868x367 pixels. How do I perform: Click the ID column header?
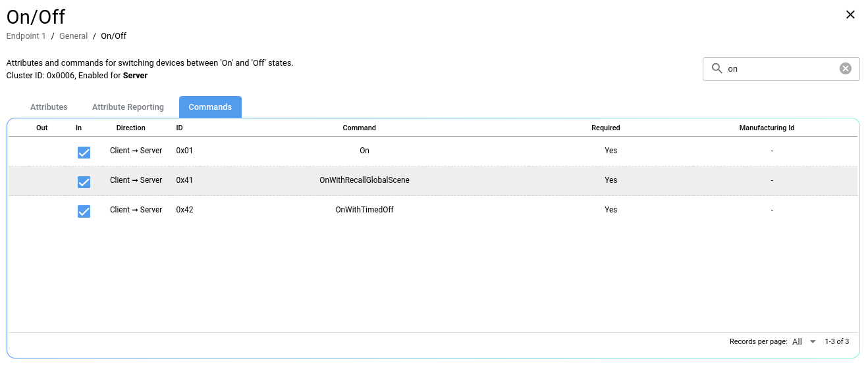(180, 128)
